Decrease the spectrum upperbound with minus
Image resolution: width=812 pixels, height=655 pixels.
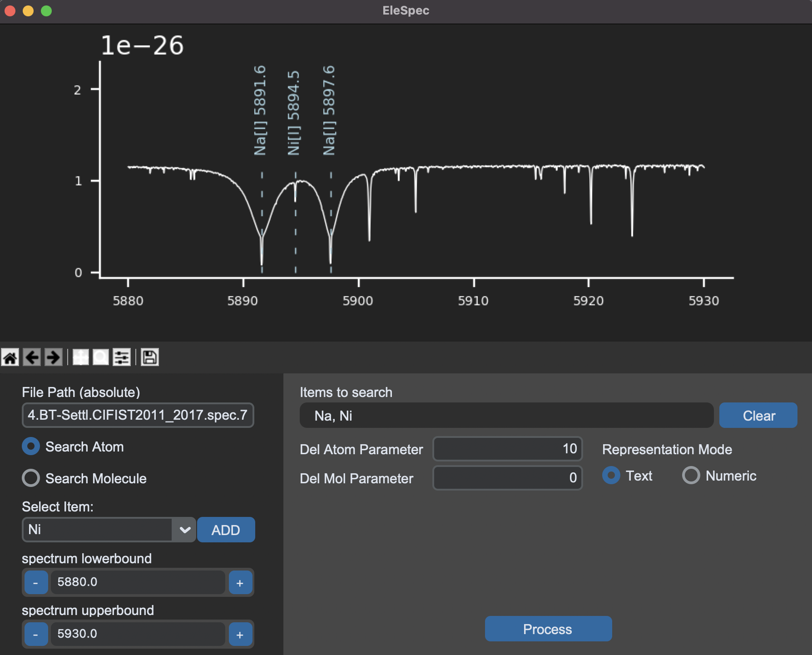tap(36, 634)
